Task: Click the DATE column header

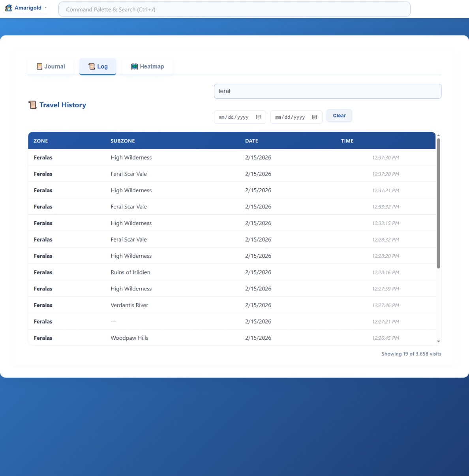Action: point(251,141)
